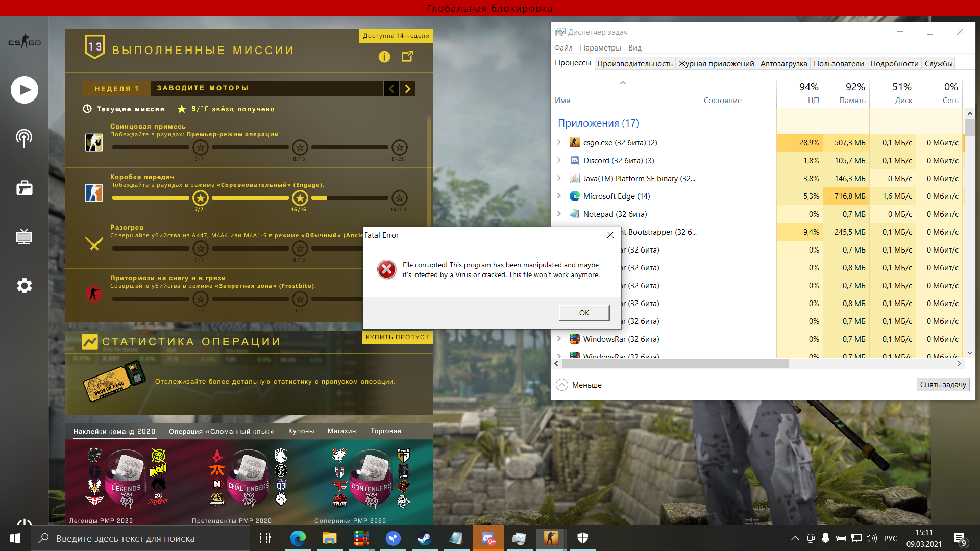This screenshot has width=980, height=551.
Task: Open File Explorer from taskbar
Action: (330, 538)
